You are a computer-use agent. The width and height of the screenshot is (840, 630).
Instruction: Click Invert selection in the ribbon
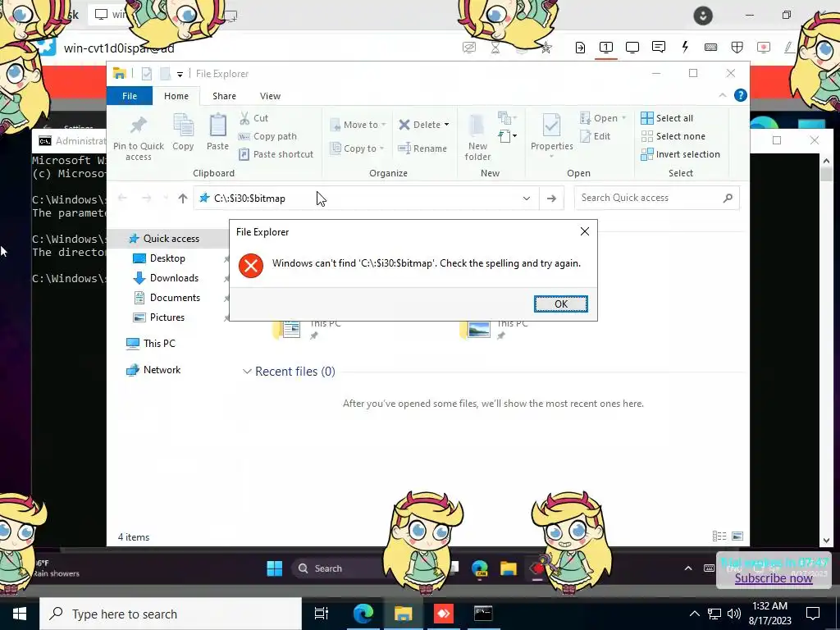tap(680, 154)
